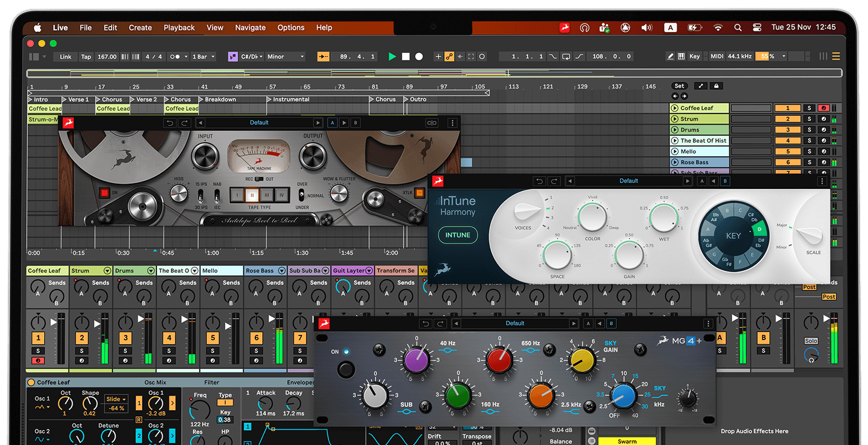Toggle the red ON switch on tape machine
Image resolution: width=868 pixels, height=445 pixels.
[x=104, y=193]
